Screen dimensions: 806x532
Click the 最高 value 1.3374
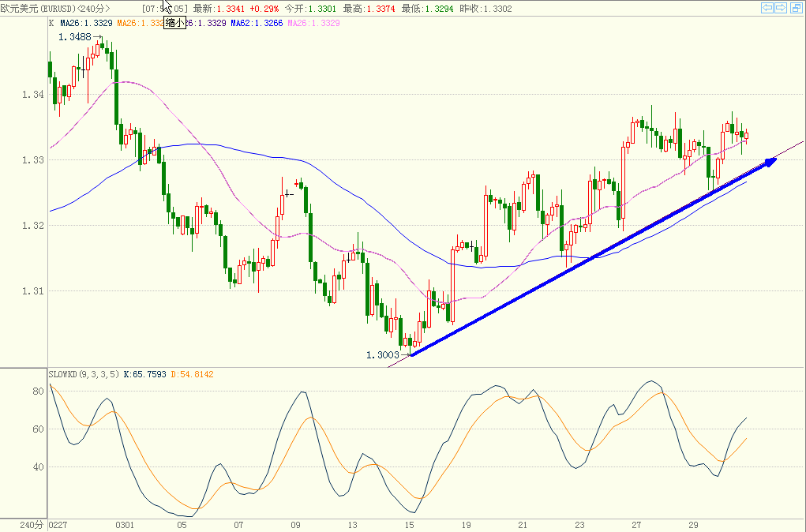pyautogui.click(x=381, y=9)
